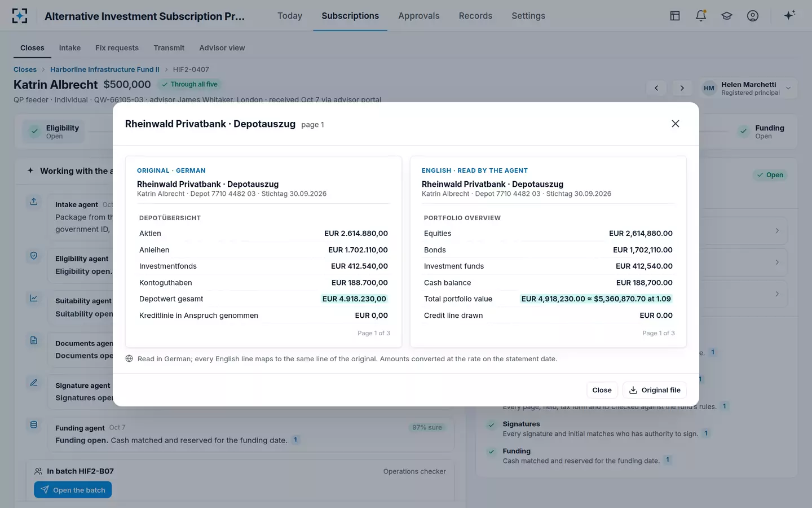Image resolution: width=812 pixels, height=508 pixels.
Task: Select the Eligibility step in progress bar
Action: (54, 132)
